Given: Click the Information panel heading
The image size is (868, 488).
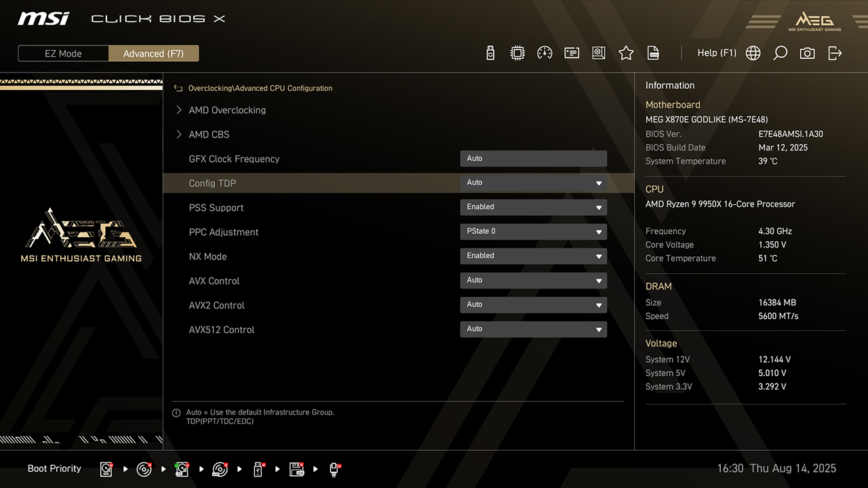Looking at the screenshot, I should coord(670,85).
